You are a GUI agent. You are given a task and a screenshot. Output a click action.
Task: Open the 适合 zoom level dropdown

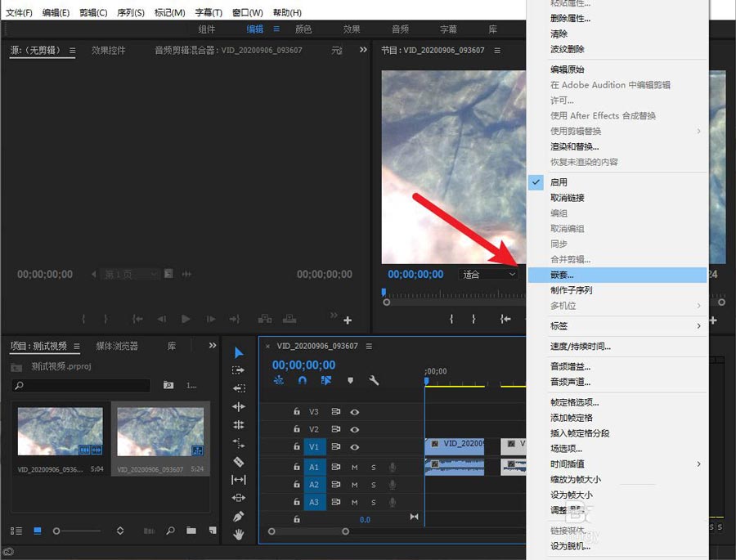pos(489,275)
